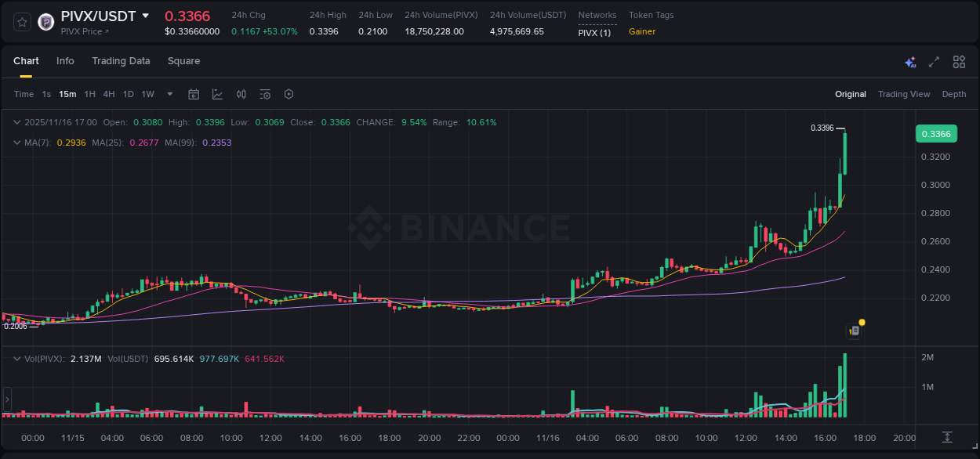The height and width of the screenshot is (459, 980).
Task: Click the hexagon chart settings icon
Action: (289, 94)
